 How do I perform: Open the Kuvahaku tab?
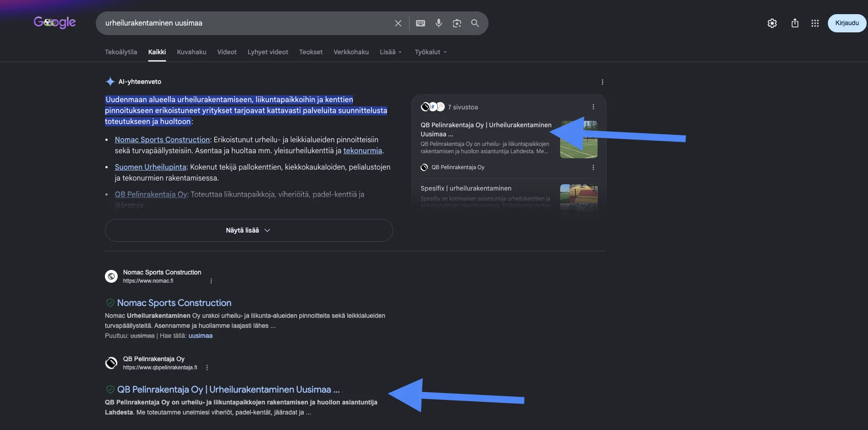(x=192, y=52)
